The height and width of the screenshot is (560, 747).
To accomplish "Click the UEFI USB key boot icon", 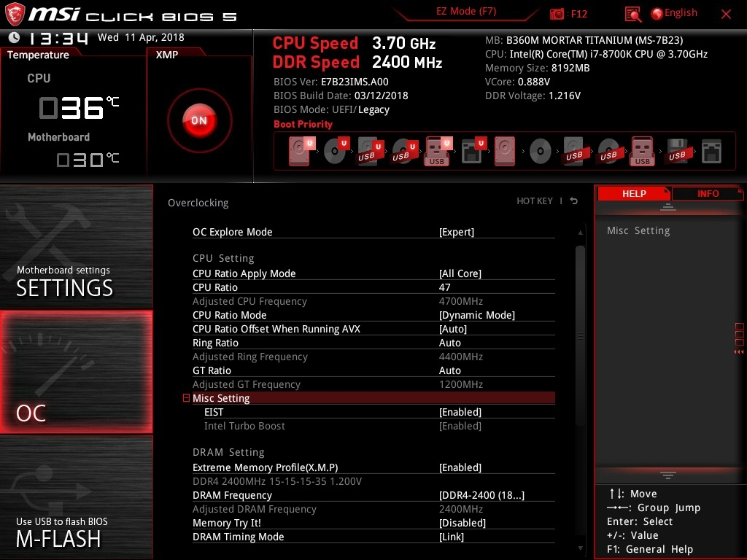I will [x=438, y=152].
